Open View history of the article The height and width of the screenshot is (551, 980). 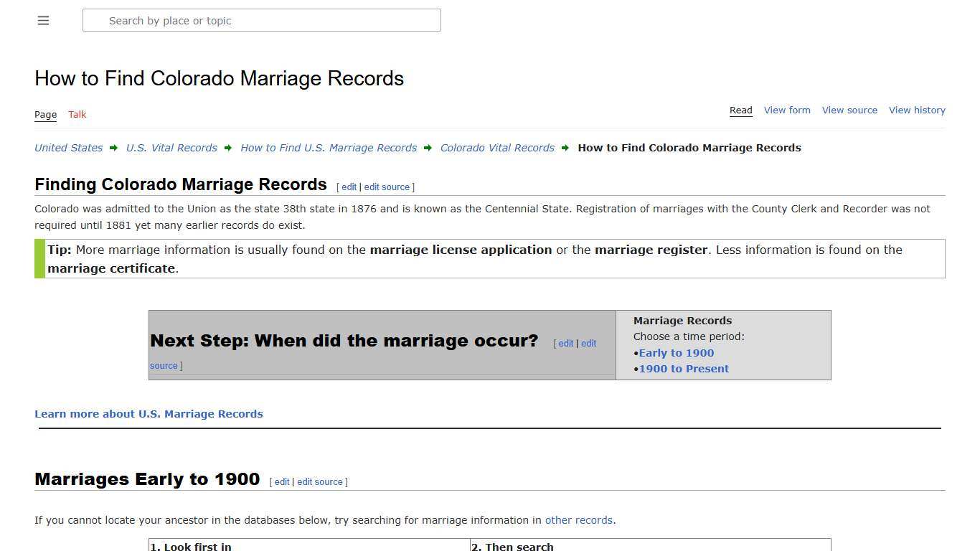click(917, 110)
